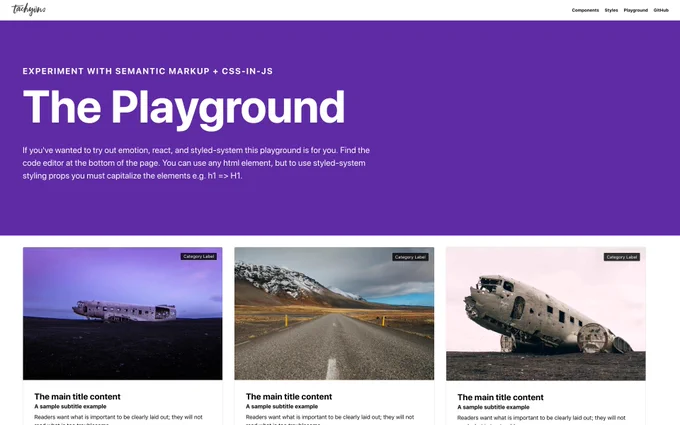The height and width of the screenshot is (425, 680).
Task: Click the tachyons logo
Action: coord(29,9)
